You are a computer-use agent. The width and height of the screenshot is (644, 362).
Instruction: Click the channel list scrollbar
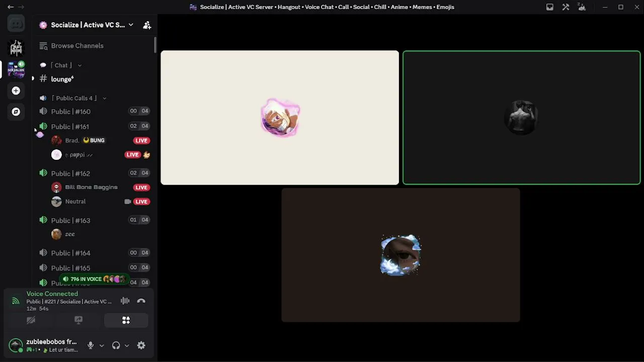(x=155, y=44)
